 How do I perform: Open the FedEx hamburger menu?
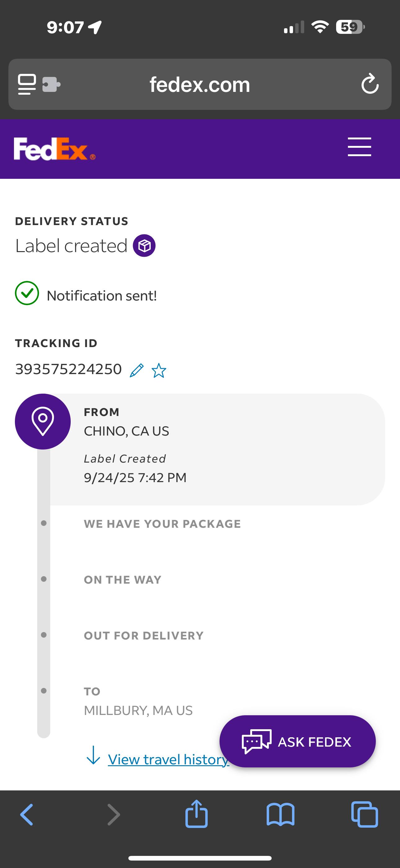[359, 147]
